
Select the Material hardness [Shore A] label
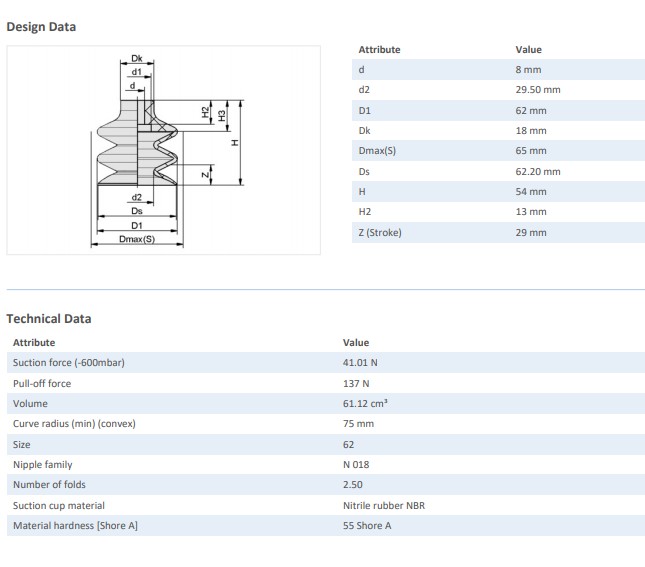tap(75, 526)
